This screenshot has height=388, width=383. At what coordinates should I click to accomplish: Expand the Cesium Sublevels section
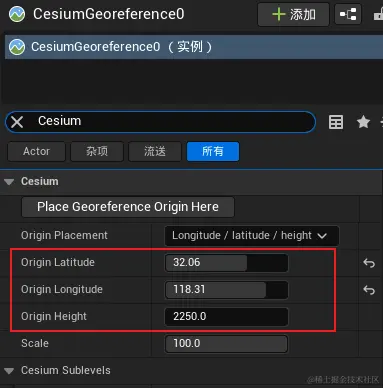coord(9,371)
